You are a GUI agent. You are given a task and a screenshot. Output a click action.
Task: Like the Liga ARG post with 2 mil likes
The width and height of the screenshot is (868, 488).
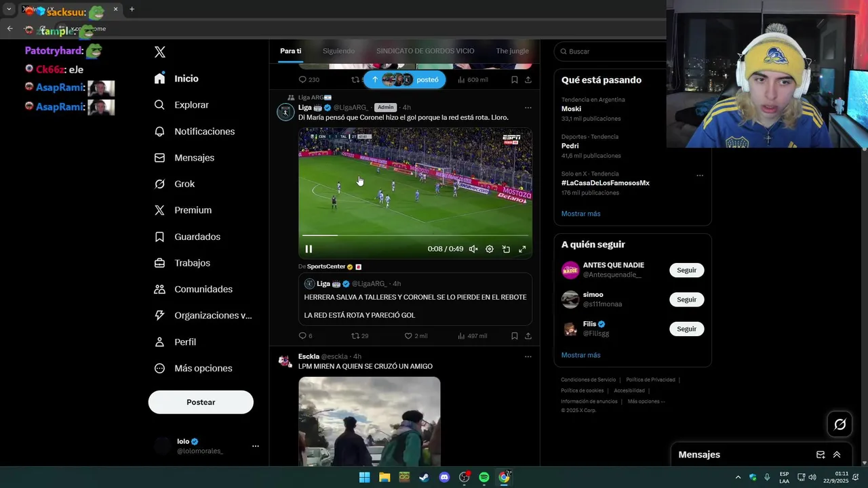(x=416, y=336)
